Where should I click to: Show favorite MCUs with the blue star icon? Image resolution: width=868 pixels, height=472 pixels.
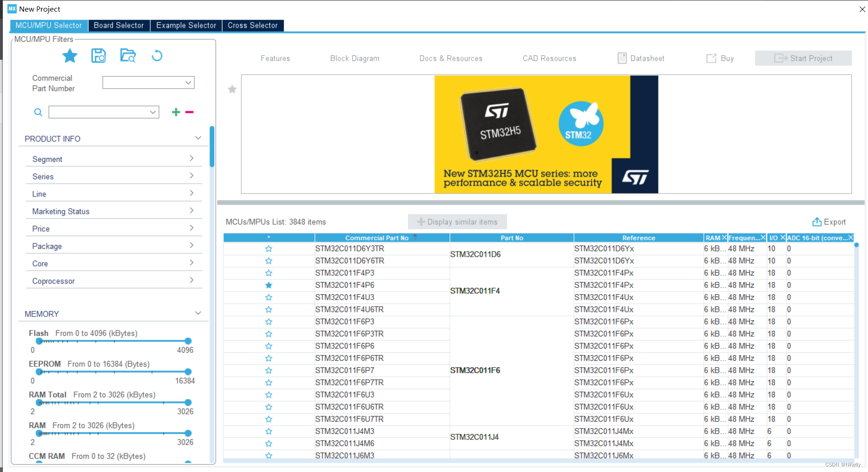[x=70, y=56]
